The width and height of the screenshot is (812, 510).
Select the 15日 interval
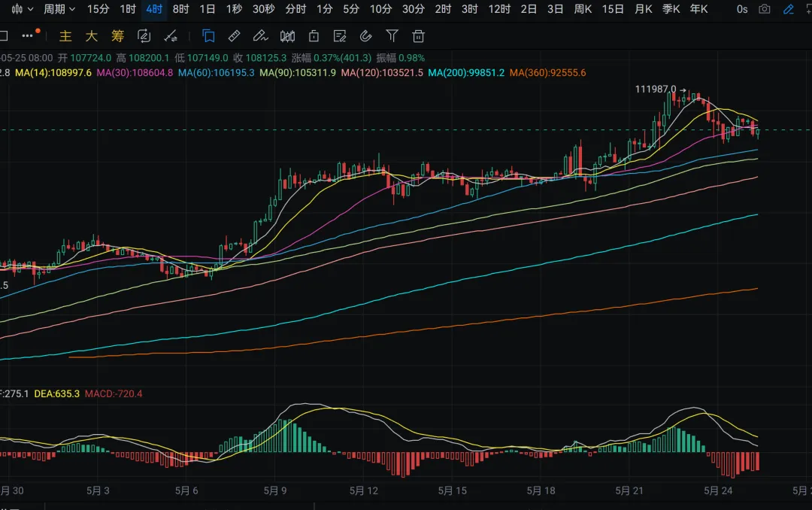(613, 9)
